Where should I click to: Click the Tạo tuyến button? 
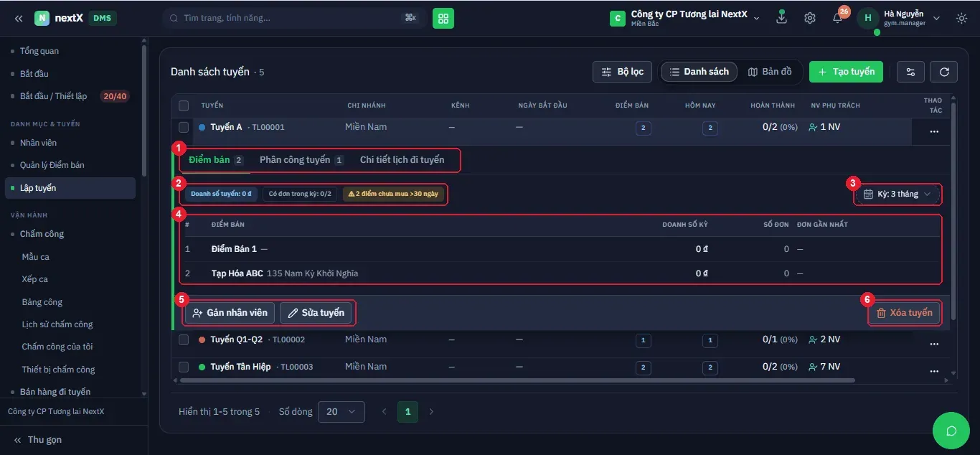point(847,72)
